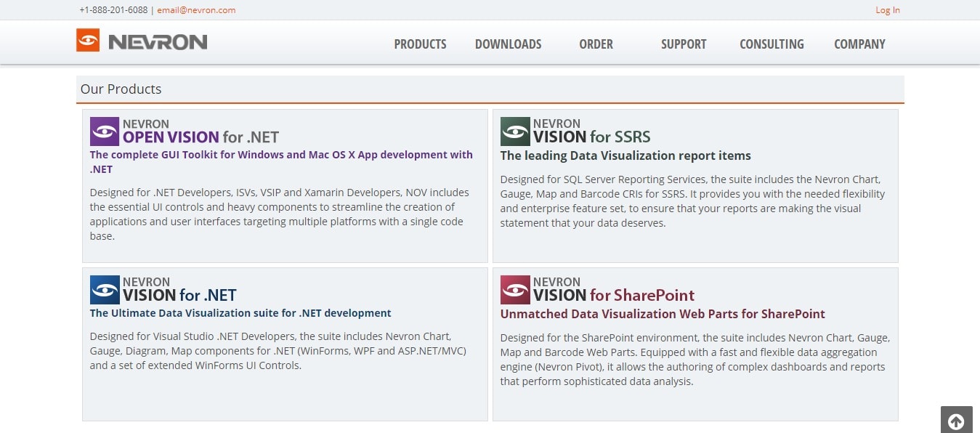The height and width of the screenshot is (433, 980).
Task: Click the scroll-to-top arrow button
Action: point(956,421)
